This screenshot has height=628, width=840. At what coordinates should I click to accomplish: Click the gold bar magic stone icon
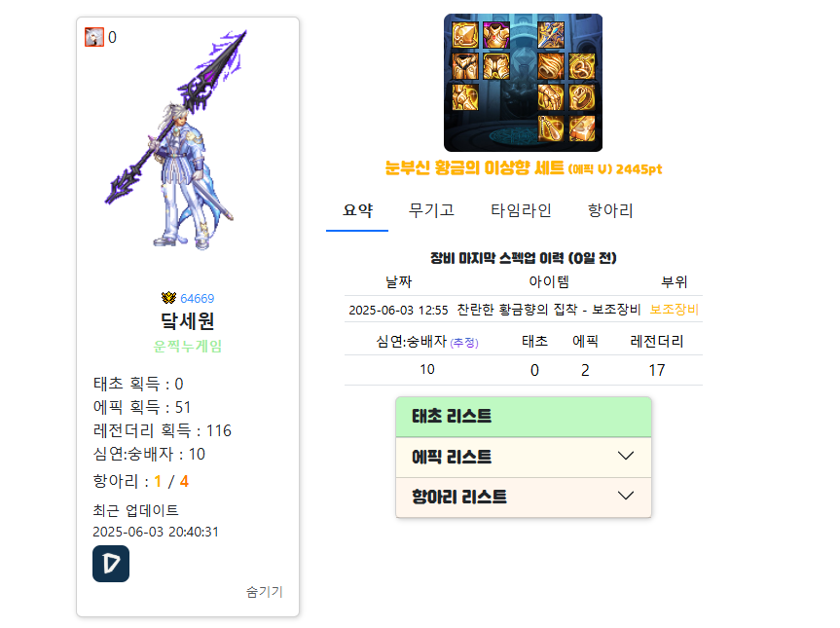[x=582, y=129]
